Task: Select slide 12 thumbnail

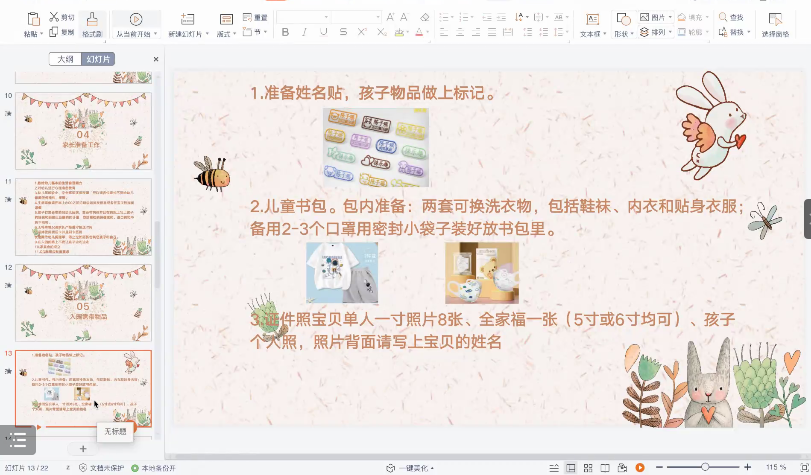Action: tap(83, 303)
